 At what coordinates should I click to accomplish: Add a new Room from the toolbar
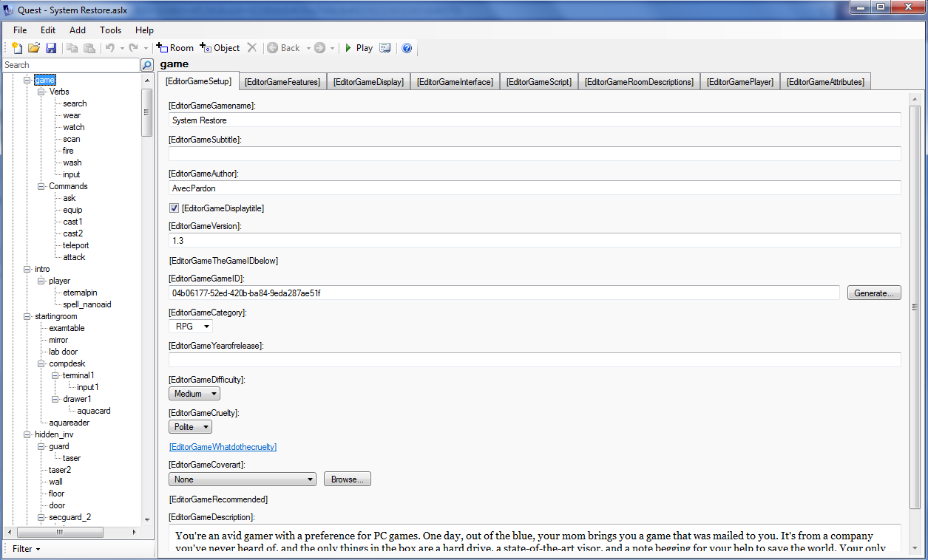175,48
